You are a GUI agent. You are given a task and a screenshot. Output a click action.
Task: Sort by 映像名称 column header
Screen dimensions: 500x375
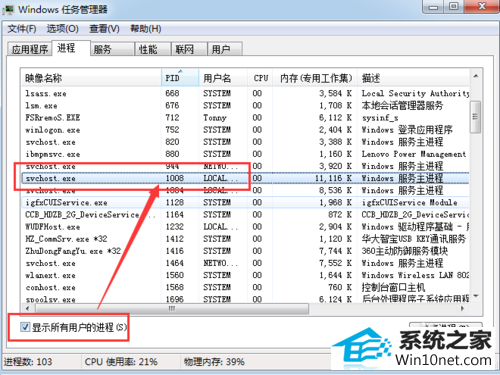tap(91, 78)
